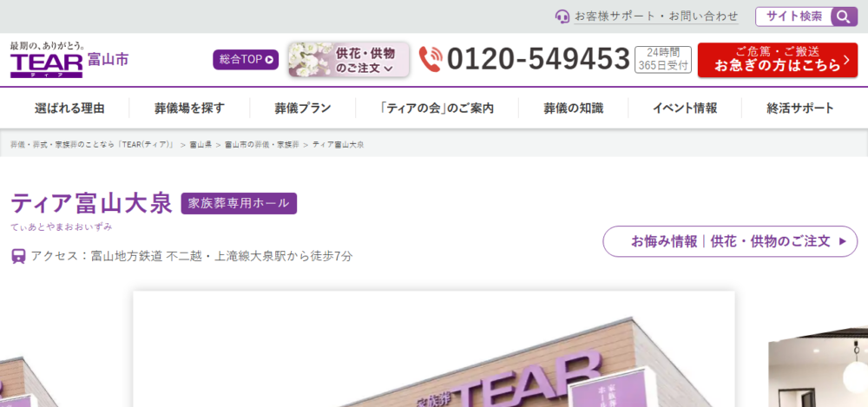Click the 24時間365日受付 badge
868x407 pixels.
[x=662, y=59]
